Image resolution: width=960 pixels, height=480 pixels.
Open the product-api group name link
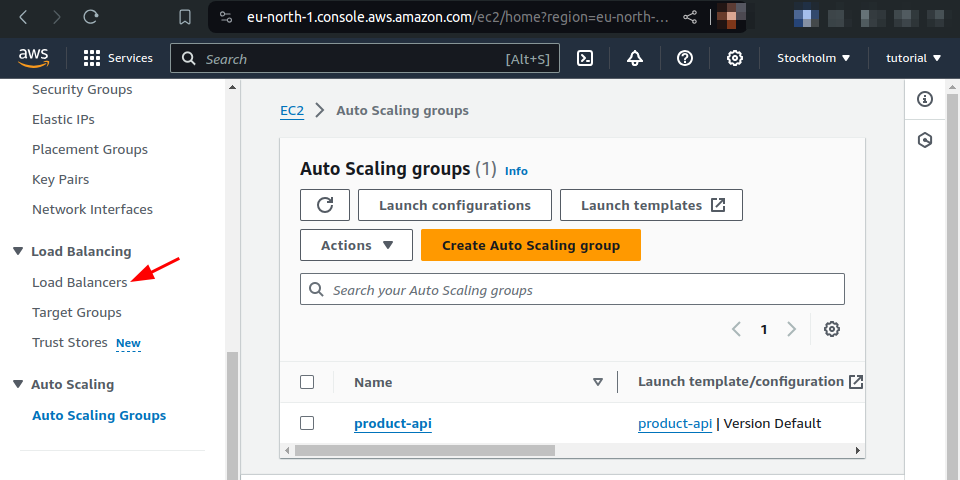393,423
